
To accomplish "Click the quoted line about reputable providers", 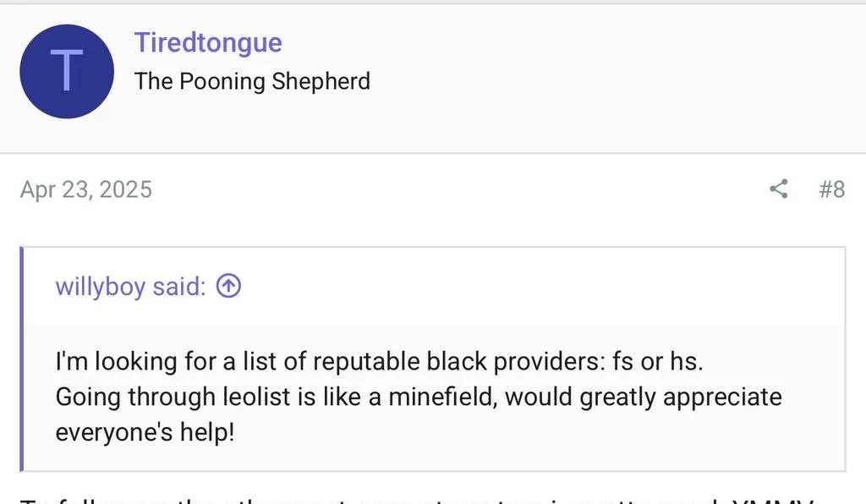I will pyautogui.click(x=380, y=362).
